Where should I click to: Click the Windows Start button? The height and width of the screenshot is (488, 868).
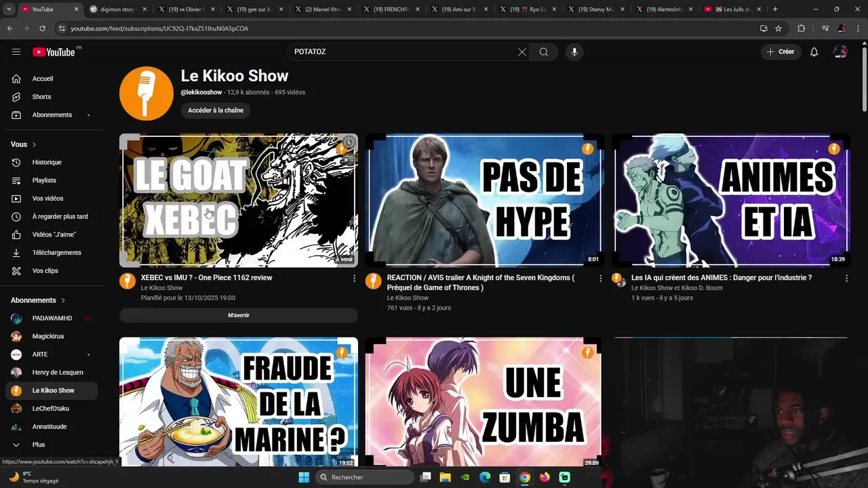coord(303,477)
